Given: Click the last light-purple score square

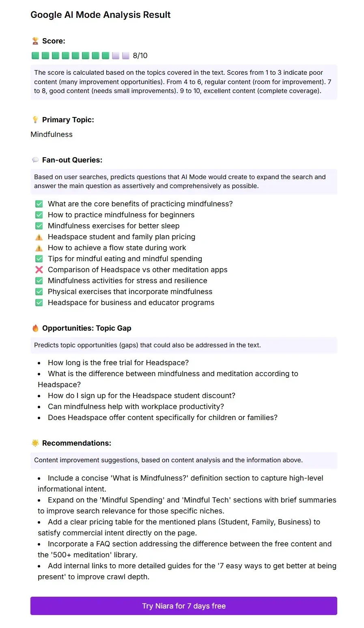Looking at the screenshot, I should point(125,56).
